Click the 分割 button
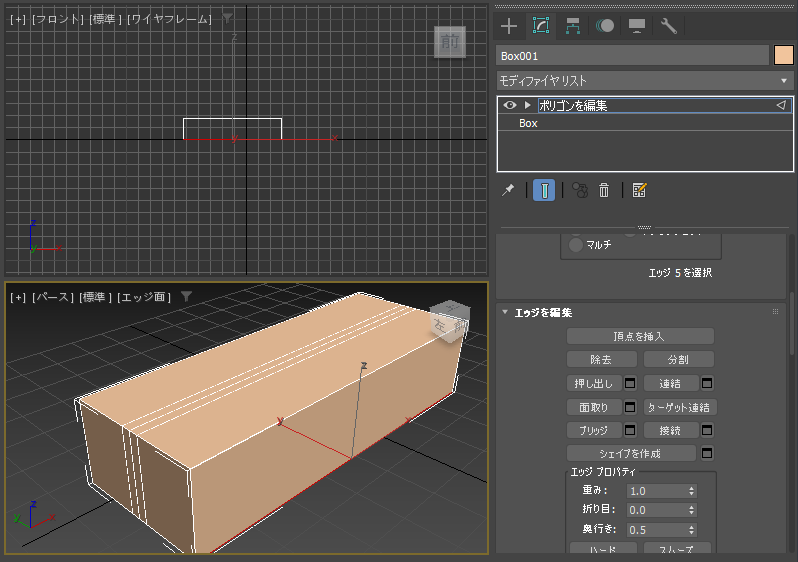 click(678, 359)
